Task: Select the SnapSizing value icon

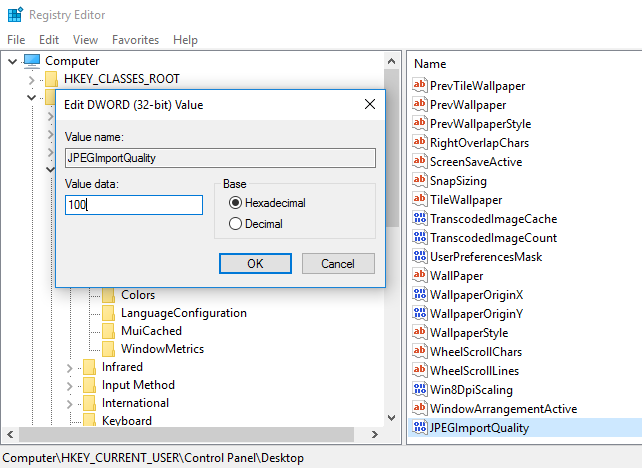Action: [420, 180]
